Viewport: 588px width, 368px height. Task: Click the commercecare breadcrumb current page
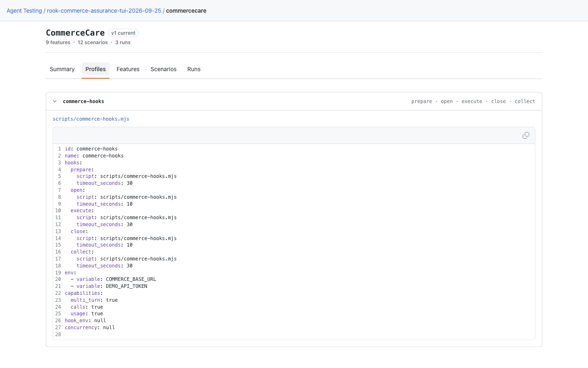(186, 11)
